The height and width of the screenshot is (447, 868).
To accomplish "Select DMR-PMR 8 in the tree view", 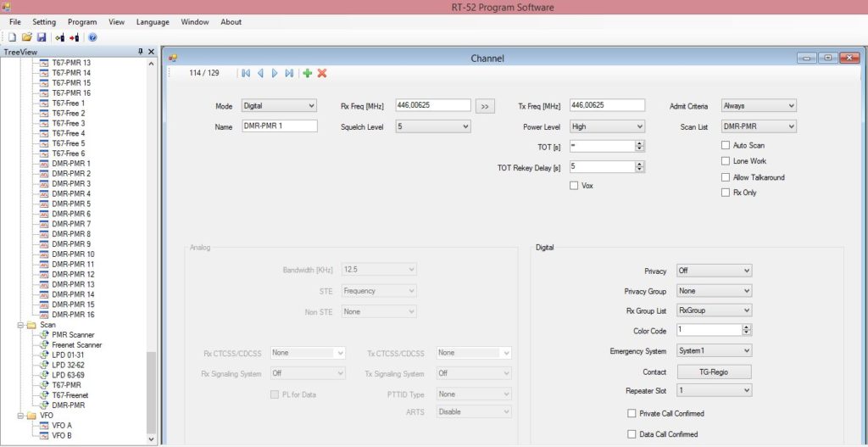I will point(71,234).
